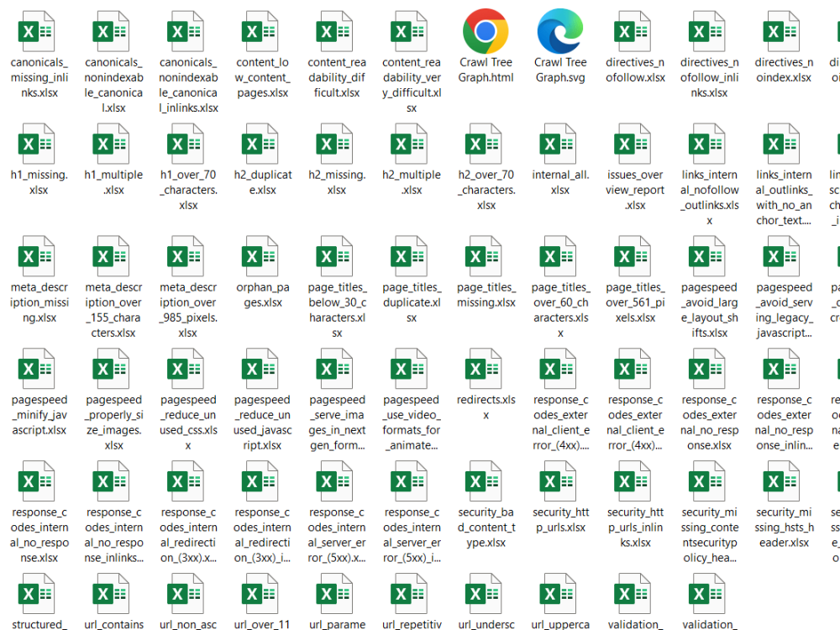Select the canonicals_missing_inlinks.xlsx file icon
The height and width of the screenshot is (630, 840).
click(37, 32)
